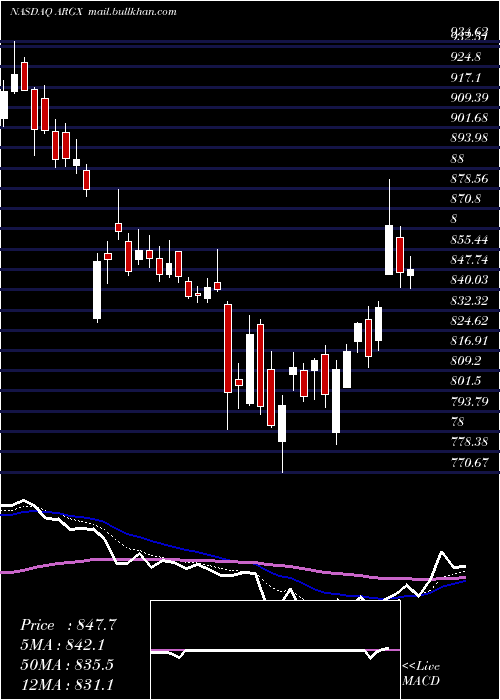Image resolution: width=500 pixels, height=700 pixels.
Task: Click the 824.62 axis value
Action: [469, 321]
